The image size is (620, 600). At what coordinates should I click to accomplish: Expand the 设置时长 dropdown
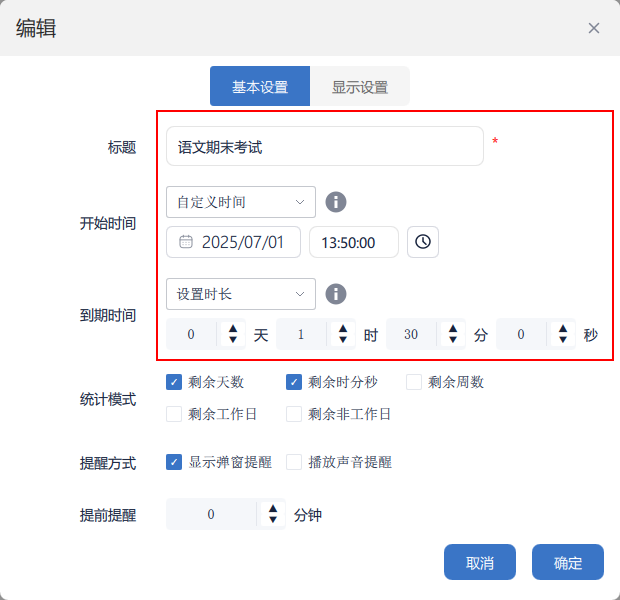[x=241, y=294]
